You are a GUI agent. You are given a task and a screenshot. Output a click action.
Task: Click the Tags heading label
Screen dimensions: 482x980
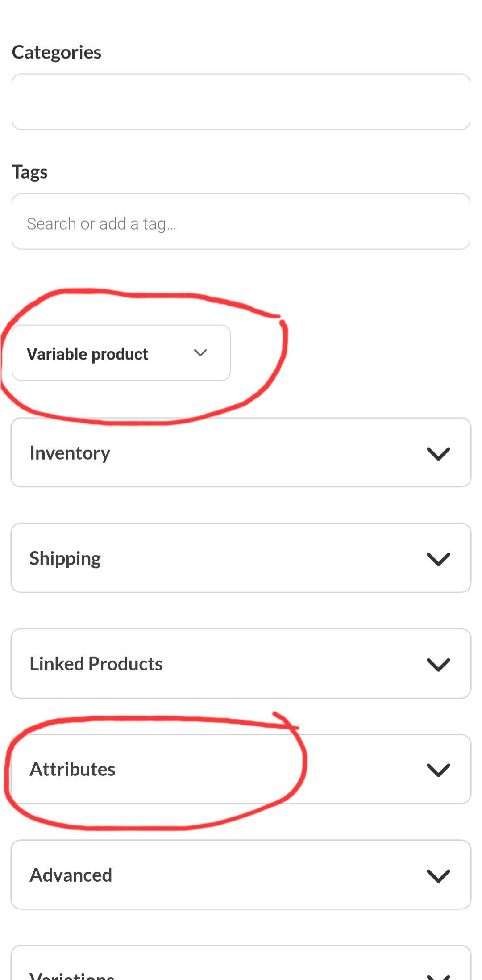pyautogui.click(x=29, y=172)
